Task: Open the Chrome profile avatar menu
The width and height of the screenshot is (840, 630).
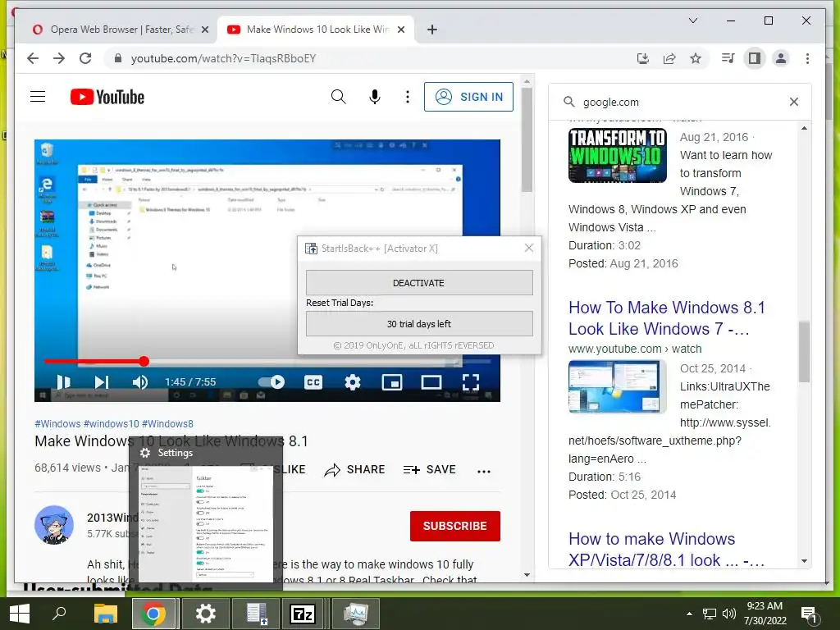Action: [x=781, y=58]
